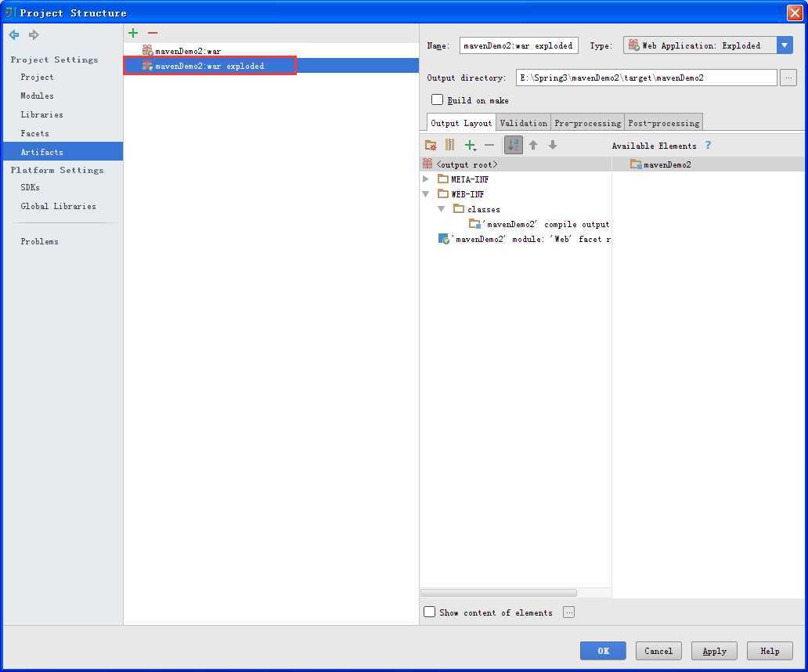Switch to the Post-processing tab

point(664,123)
